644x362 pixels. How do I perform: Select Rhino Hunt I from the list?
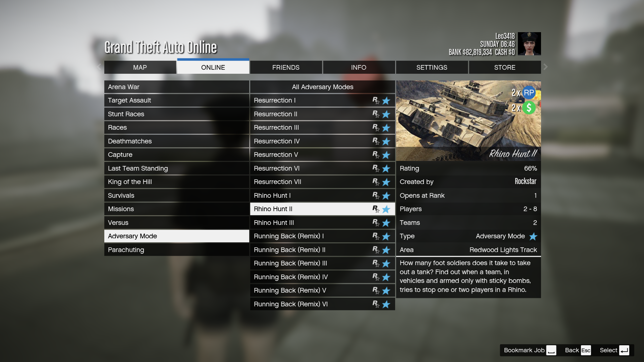[322, 195]
